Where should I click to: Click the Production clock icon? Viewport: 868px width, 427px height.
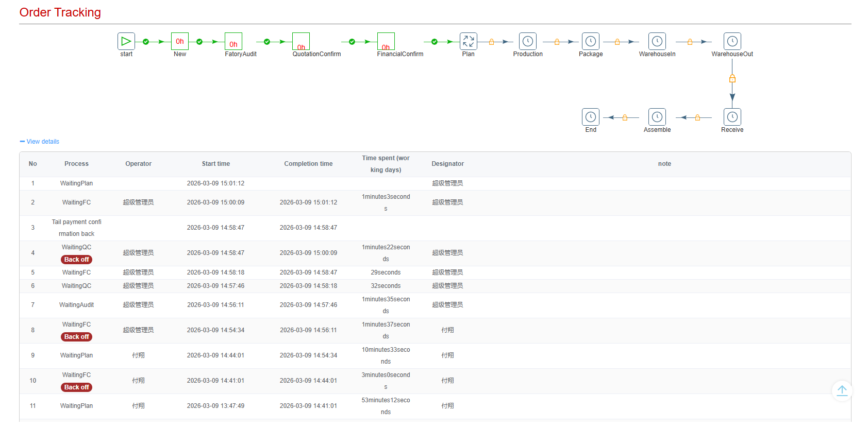(528, 41)
